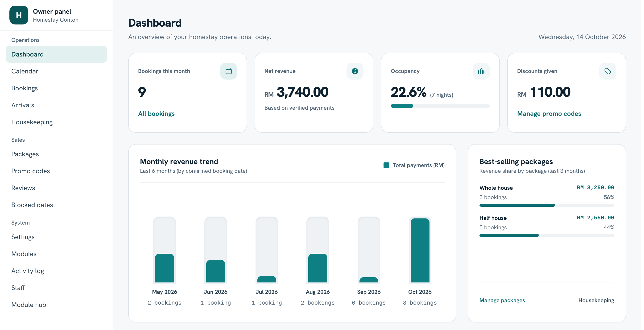
Task: Open the Reviews section
Action: pyautogui.click(x=56, y=188)
